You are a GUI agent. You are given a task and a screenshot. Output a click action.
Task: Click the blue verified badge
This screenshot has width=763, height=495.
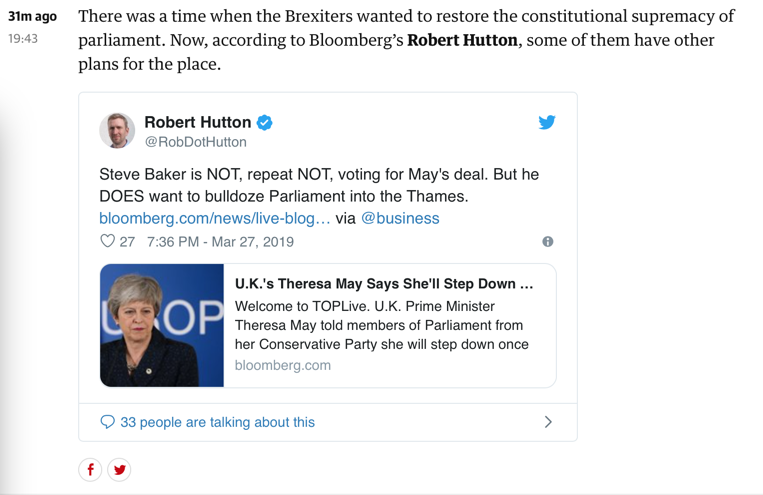tap(265, 122)
